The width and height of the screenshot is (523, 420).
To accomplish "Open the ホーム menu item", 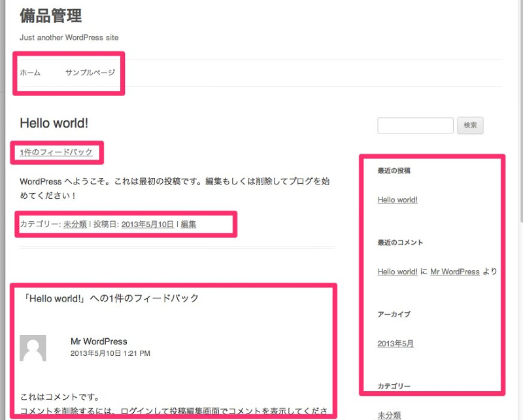I will [30, 73].
